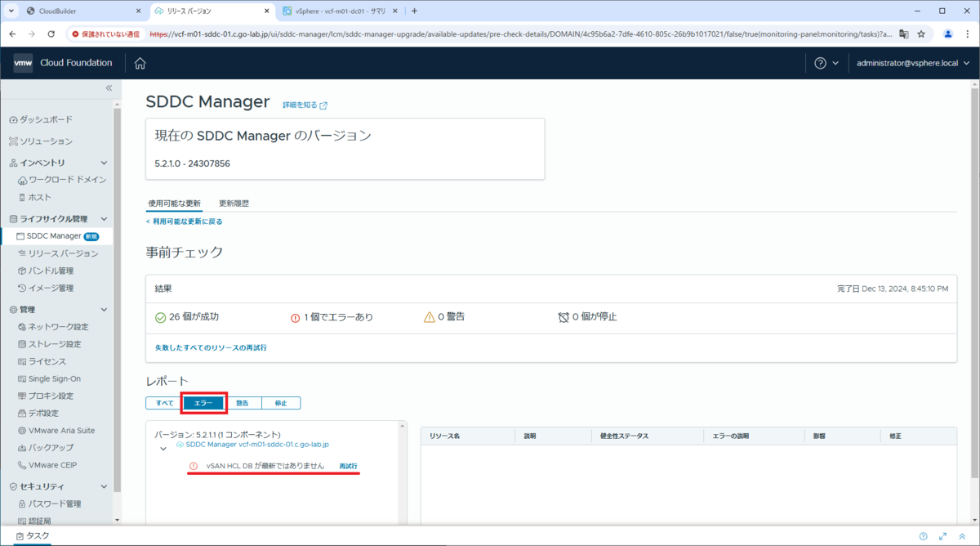
Task: Open VMware CEIP in the sidebar
Action: click(x=48, y=464)
